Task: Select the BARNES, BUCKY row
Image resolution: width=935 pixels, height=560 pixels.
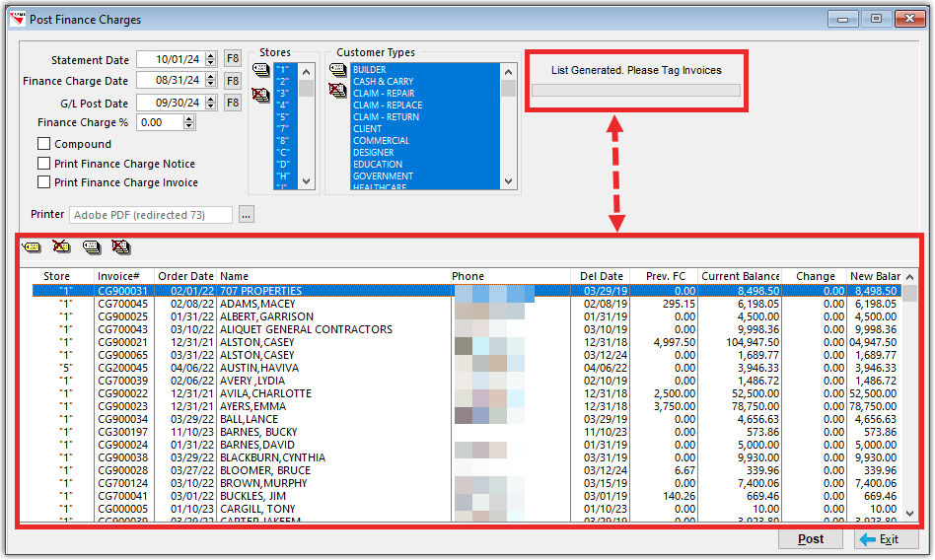Action: (467, 432)
